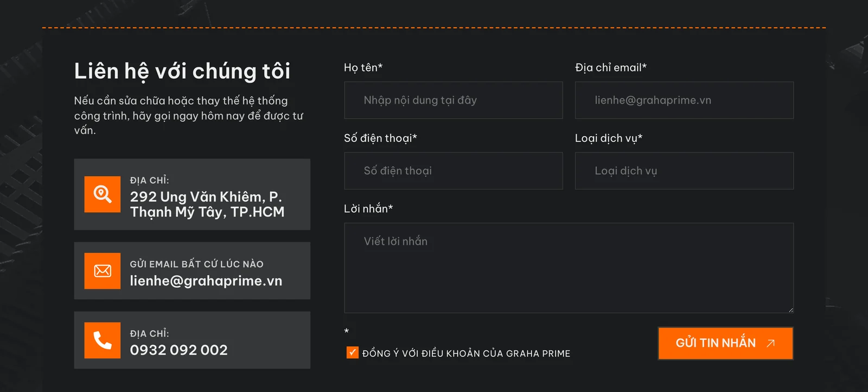Call the phone number 0932 092 002
Viewport: 868px width, 392px height.
click(x=179, y=350)
